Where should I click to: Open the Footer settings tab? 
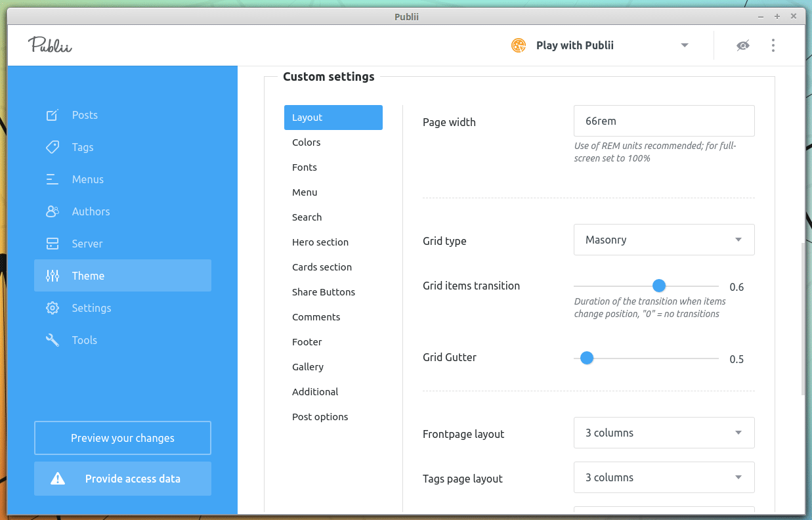click(333, 342)
